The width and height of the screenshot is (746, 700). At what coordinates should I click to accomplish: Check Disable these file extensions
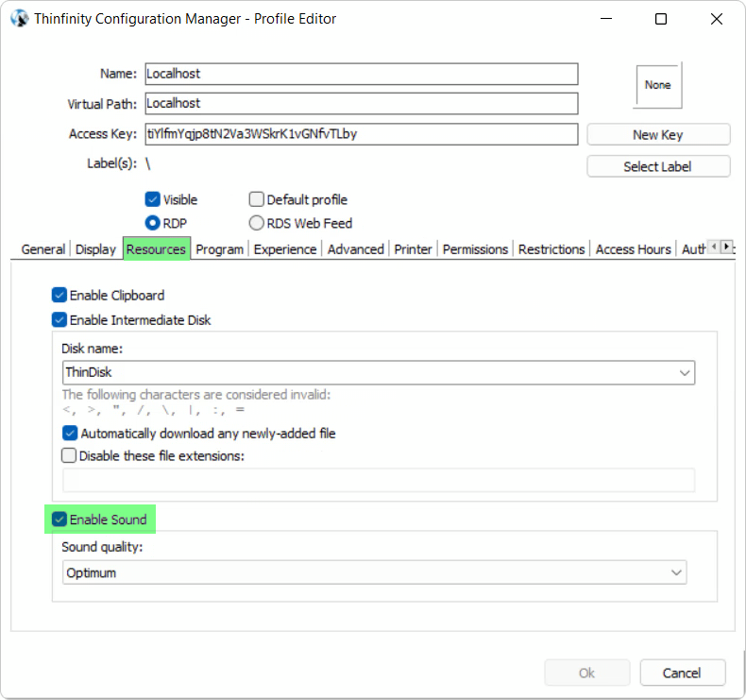[x=69, y=455]
